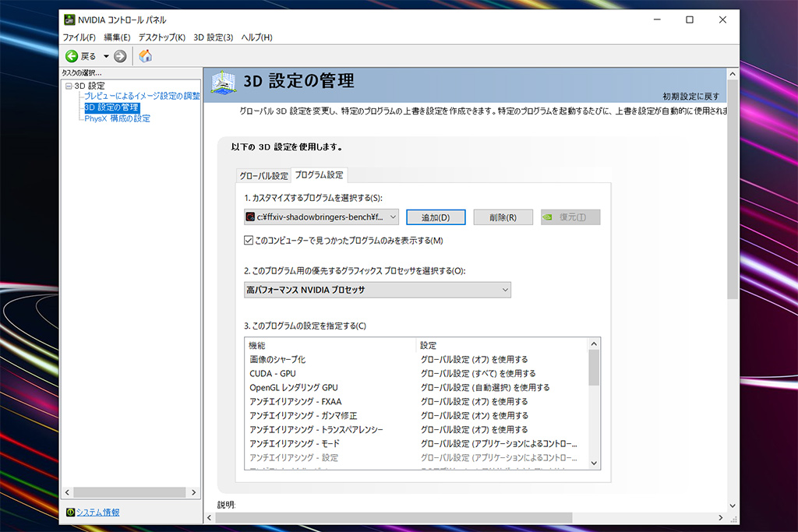The height and width of the screenshot is (532, 798).
Task: Click the main panel horizontal scrollbar thumb
Action: tap(394, 518)
